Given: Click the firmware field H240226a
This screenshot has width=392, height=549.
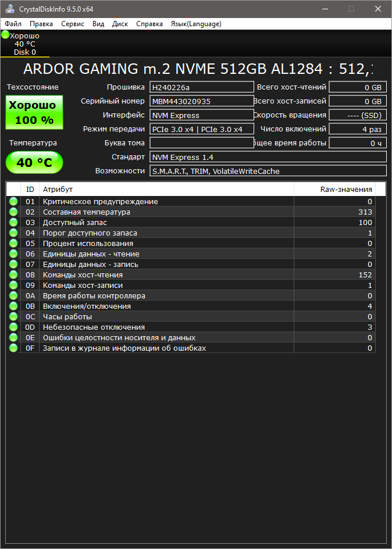Looking at the screenshot, I should pyautogui.click(x=202, y=87).
